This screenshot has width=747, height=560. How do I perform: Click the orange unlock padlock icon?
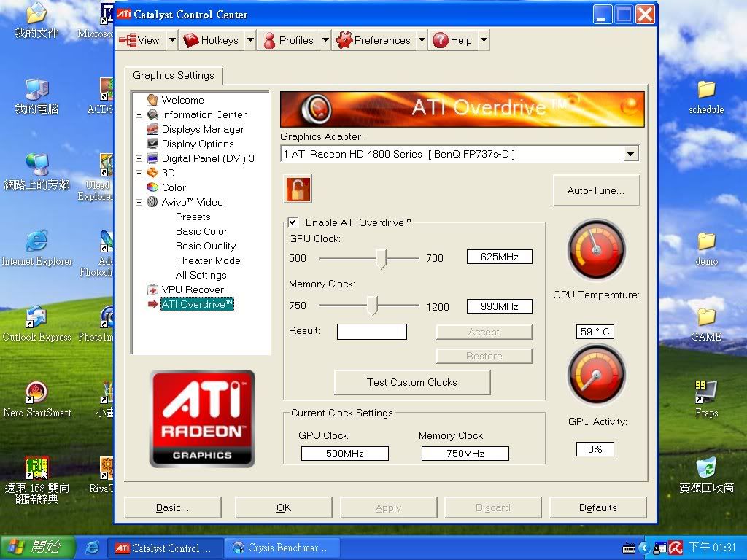(297, 189)
